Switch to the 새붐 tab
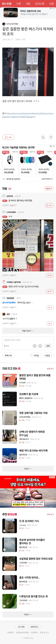Screen dimensions: 56x644 click(28, 4)
